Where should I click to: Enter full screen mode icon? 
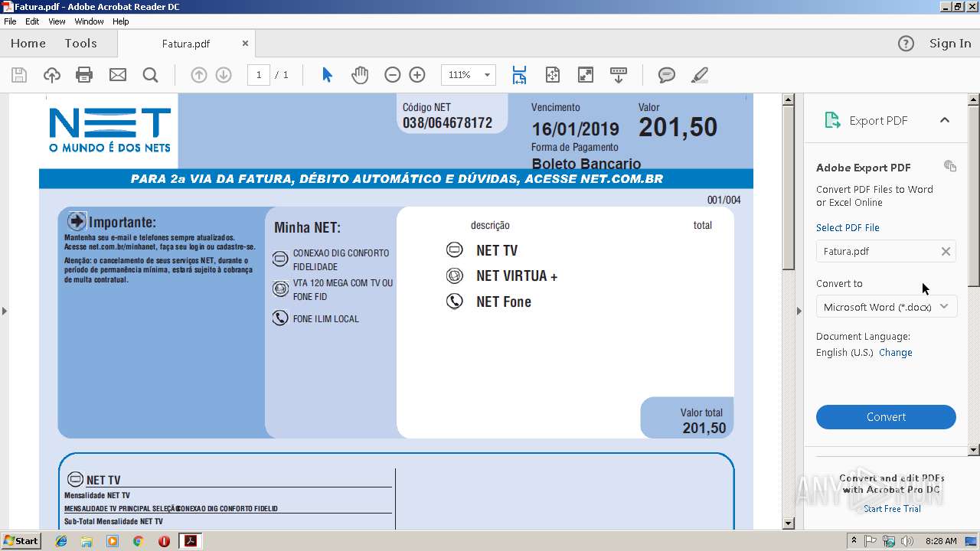(x=586, y=75)
